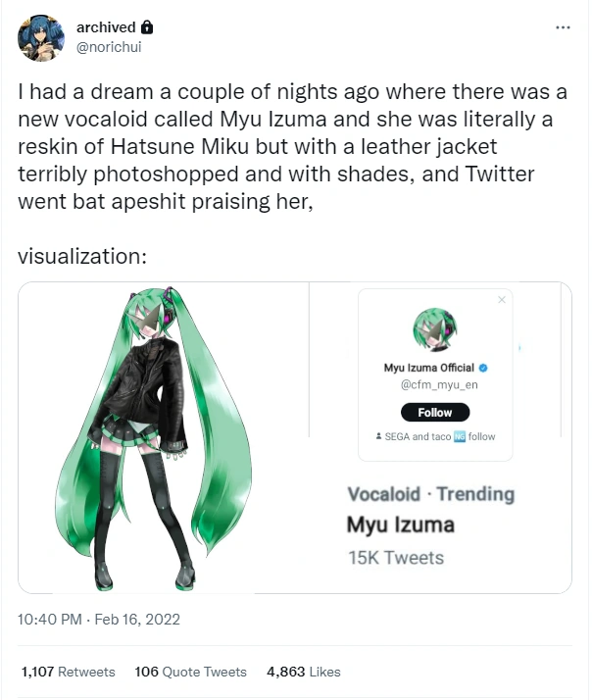
Task: Click the lock icon beside archived
Action: [147, 28]
